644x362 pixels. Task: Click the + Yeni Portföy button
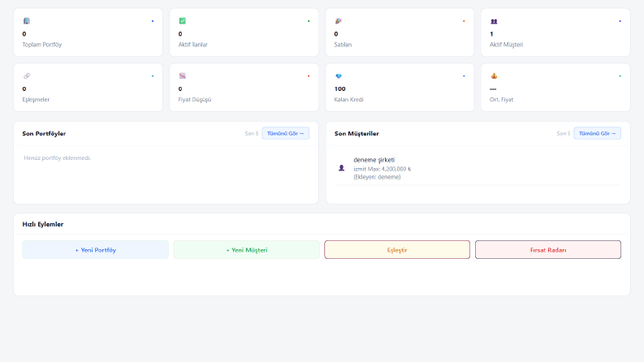coord(95,249)
